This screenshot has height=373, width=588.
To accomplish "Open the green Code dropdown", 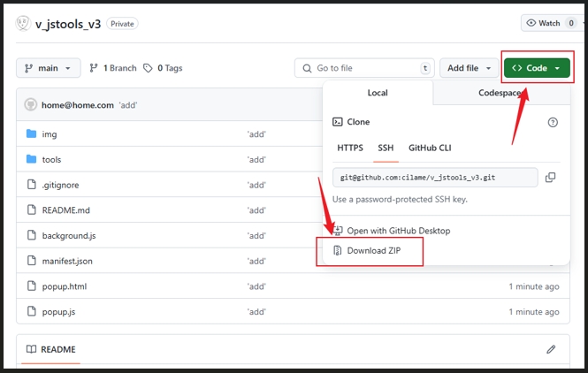I will pyautogui.click(x=537, y=68).
